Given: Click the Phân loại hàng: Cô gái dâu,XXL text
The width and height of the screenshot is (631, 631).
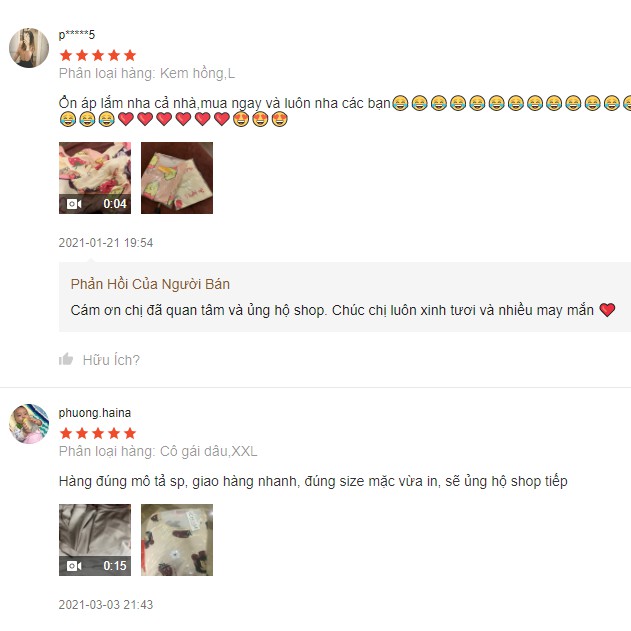Looking at the screenshot, I should pos(158,452).
